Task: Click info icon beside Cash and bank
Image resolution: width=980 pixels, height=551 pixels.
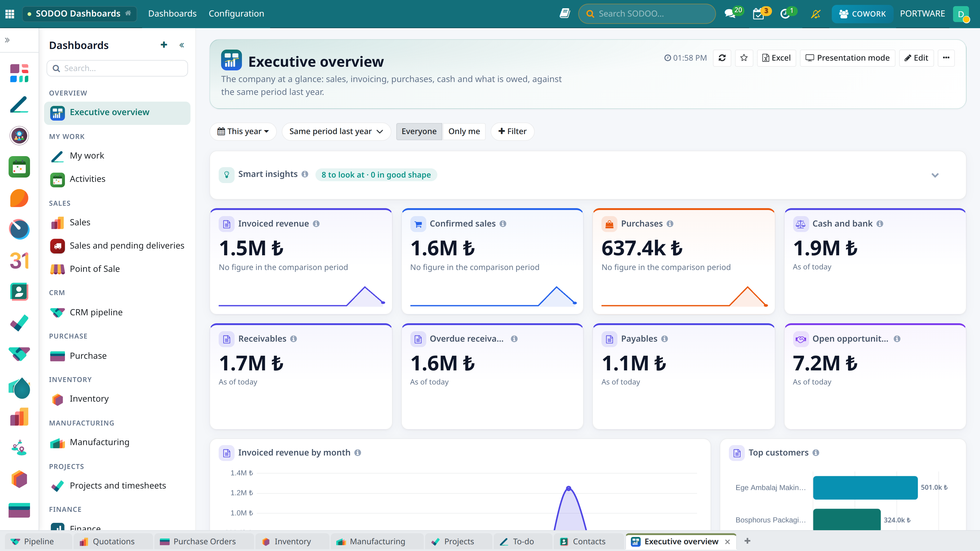Action: pyautogui.click(x=880, y=223)
